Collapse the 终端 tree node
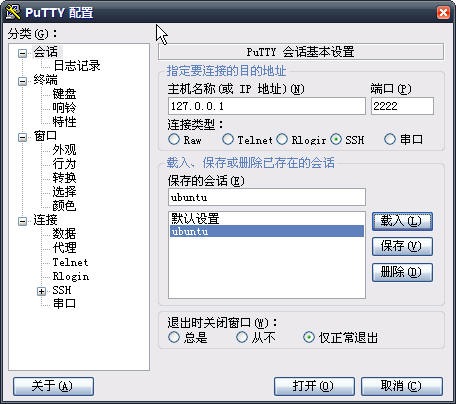456x404 pixels. point(22,81)
